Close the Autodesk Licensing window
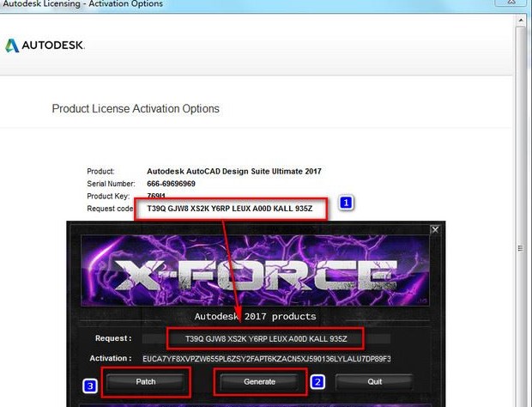Image resolution: width=532 pixels, height=407 pixels. click(x=511, y=3)
